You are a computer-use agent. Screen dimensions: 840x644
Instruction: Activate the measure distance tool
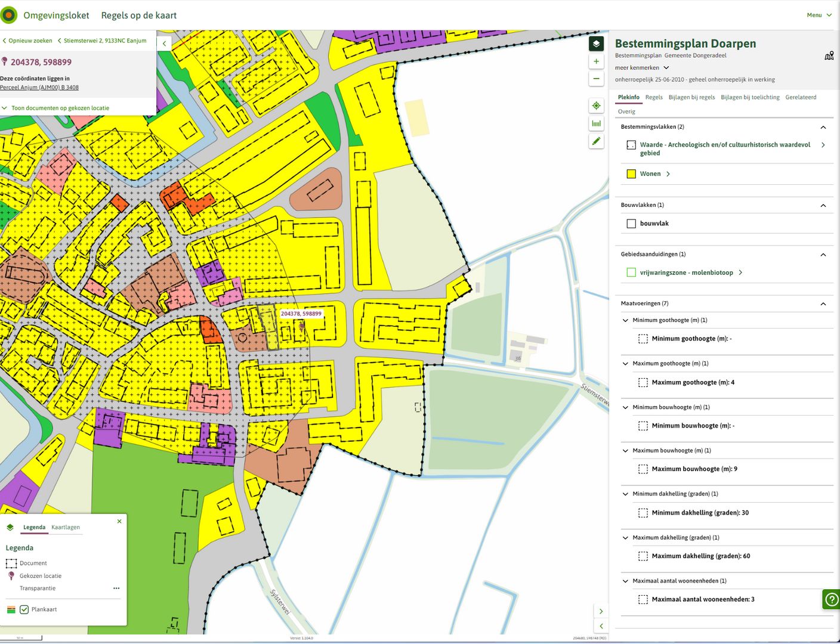596,123
